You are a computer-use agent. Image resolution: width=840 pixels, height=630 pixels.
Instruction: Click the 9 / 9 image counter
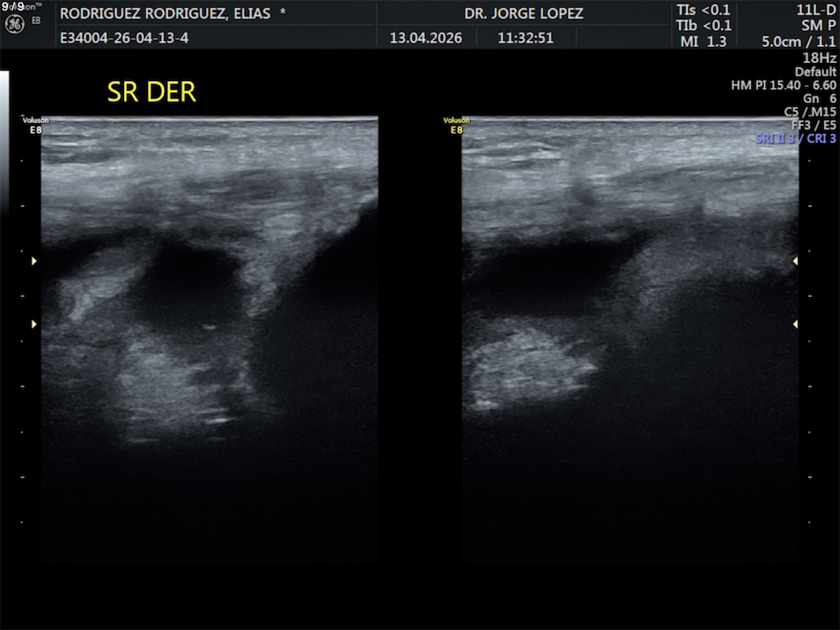[x=13, y=7]
